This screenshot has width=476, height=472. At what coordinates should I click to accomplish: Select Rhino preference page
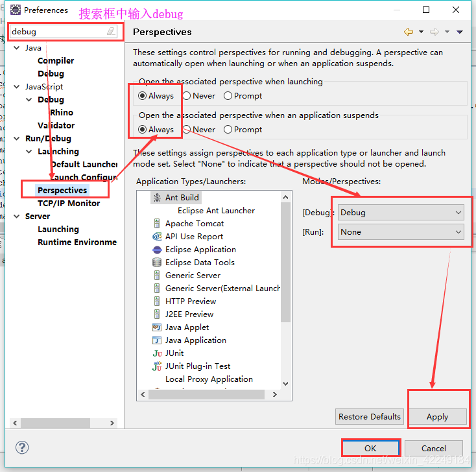pyautogui.click(x=62, y=113)
